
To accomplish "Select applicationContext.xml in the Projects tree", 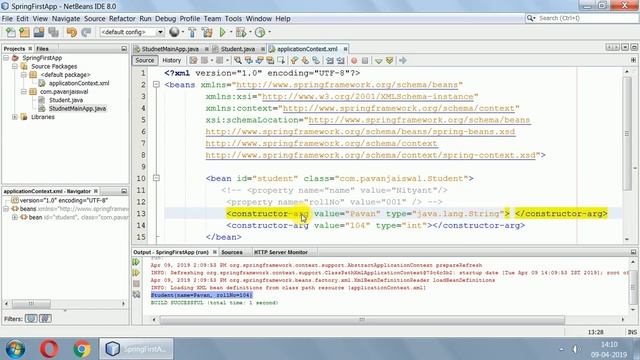I will 79,83.
